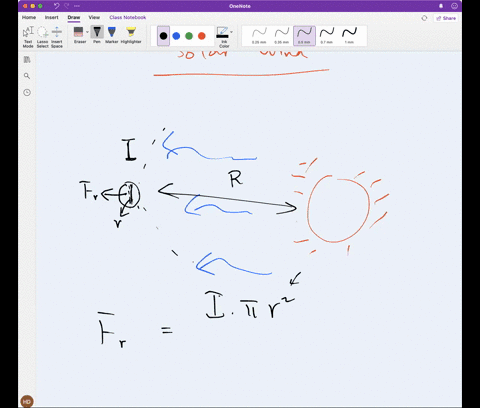This screenshot has height=408, width=480.
Task: Activate the Lasso Select tool
Action: 43,36
